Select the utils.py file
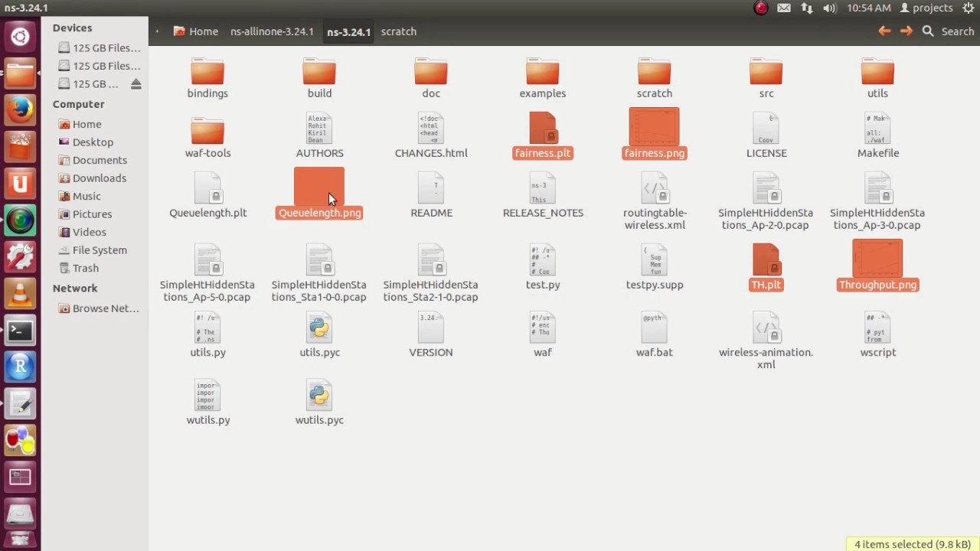Viewport: 980px width, 551px height. coord(207,335)
